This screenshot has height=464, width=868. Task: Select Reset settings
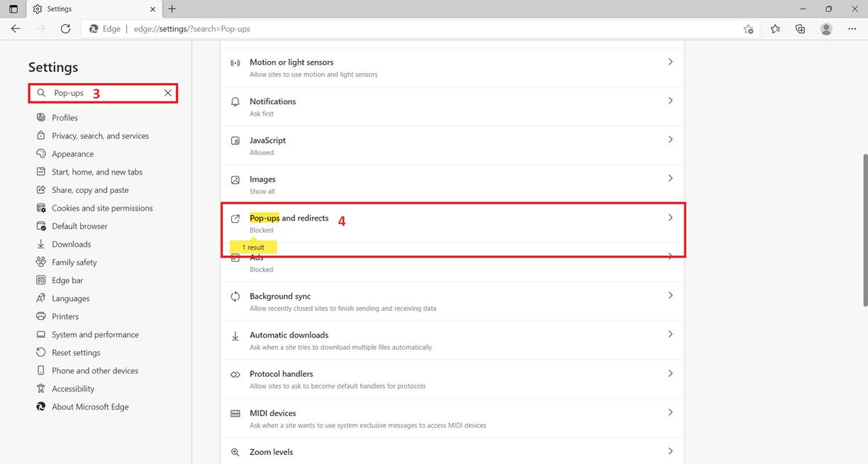(76, 353)
